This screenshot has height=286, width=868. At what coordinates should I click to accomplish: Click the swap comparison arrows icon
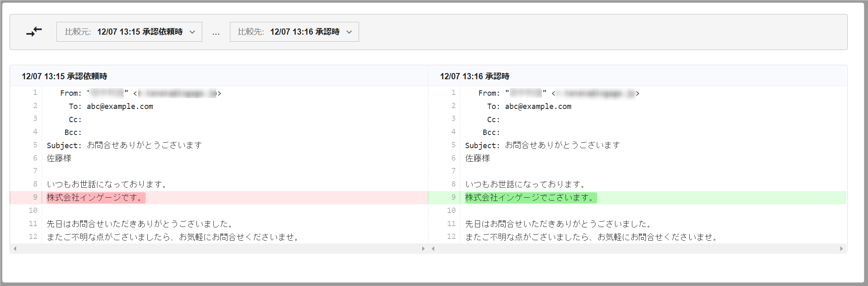[x=34, y=32]
